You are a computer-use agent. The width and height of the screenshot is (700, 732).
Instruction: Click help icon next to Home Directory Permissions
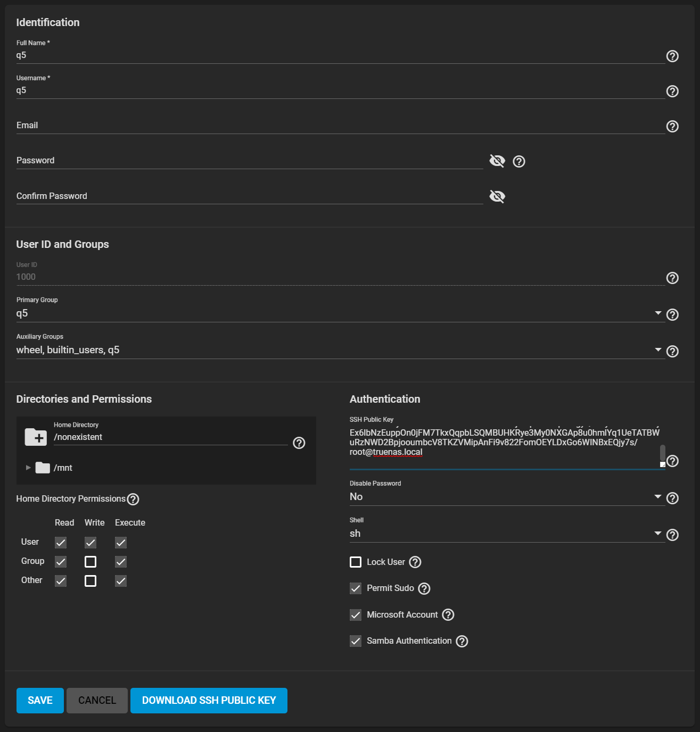point(133,499)
